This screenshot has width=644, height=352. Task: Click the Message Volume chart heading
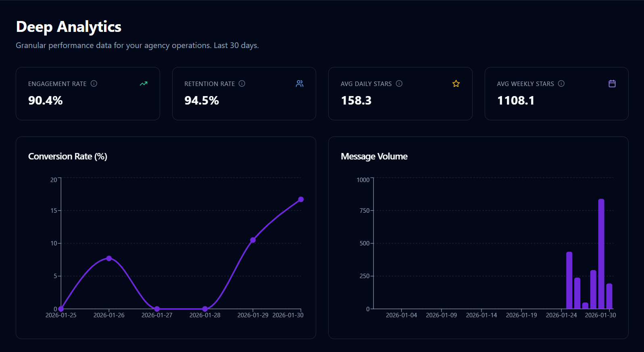point(374,157)
